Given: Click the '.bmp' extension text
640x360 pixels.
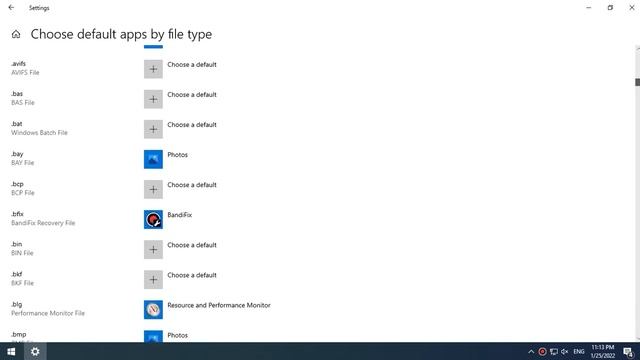Looking at the screenshot, I should (x=18, y=334).
